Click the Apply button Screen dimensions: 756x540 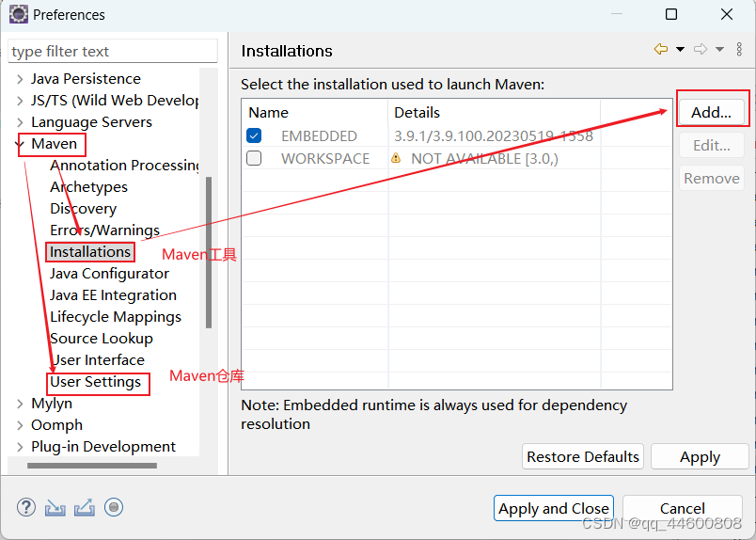tap(700, 456)
